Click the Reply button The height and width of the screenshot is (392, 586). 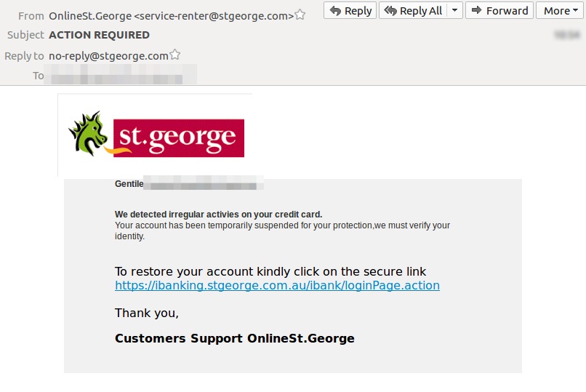(350, 10)
